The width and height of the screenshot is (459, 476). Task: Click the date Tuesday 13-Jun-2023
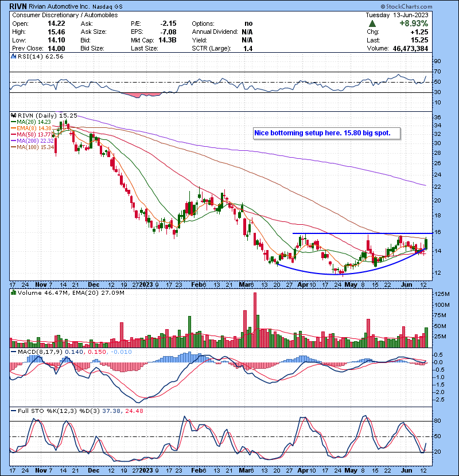[x=397, y=15]
